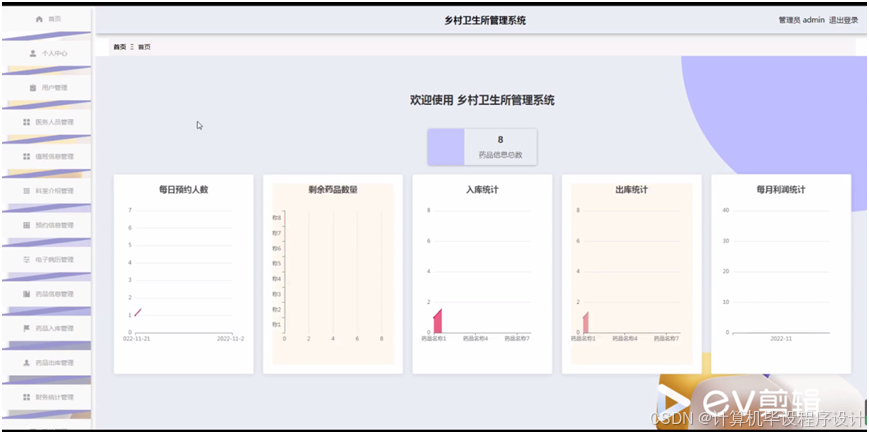Click the 乡村卫生所管理系统 header title
The height and width of the screenshot is (434, 869).
pyautogui.click(x=485, y=21)
